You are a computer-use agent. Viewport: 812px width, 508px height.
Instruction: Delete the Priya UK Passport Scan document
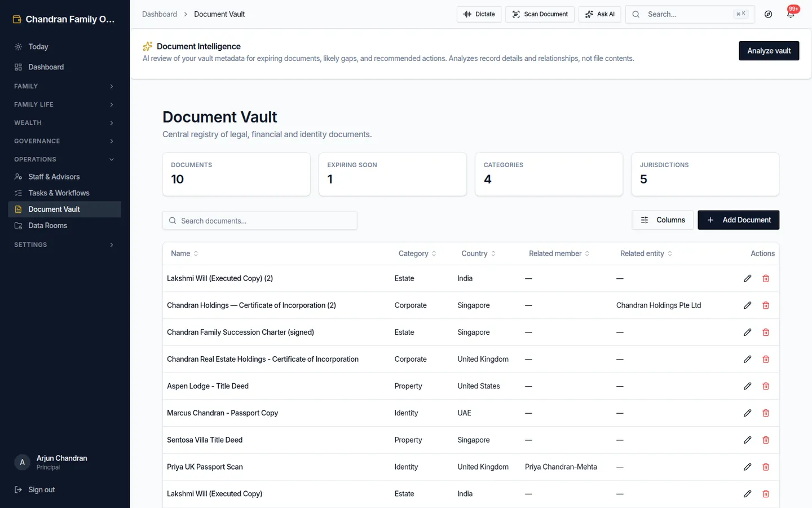point(766,467)
